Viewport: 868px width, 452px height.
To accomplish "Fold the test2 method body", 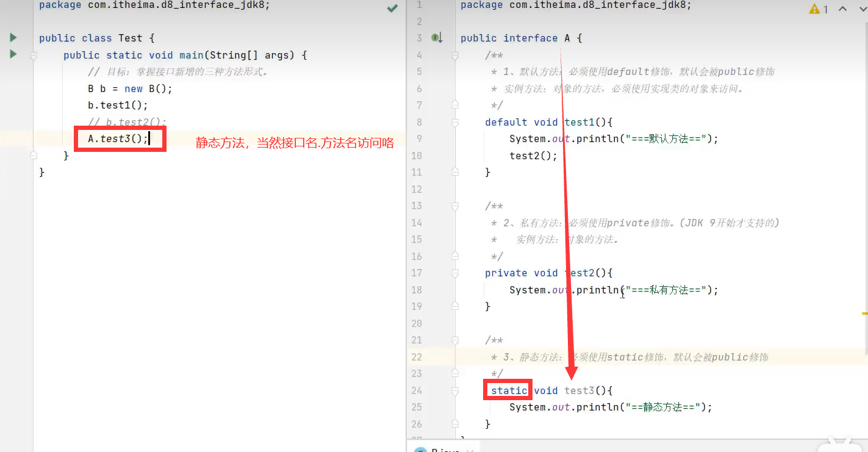I will click(454, 273).
